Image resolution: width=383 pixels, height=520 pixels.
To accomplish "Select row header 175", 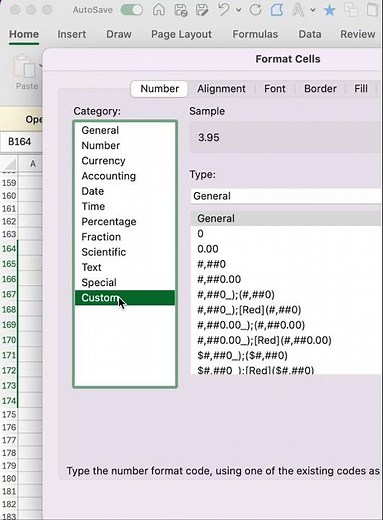I will (x=9, y=414).
